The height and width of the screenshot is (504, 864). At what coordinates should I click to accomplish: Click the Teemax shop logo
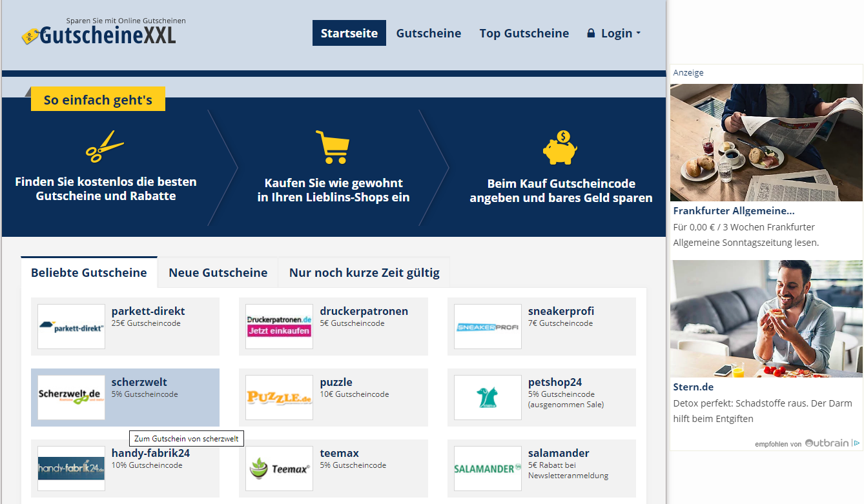tap(279, 469)
